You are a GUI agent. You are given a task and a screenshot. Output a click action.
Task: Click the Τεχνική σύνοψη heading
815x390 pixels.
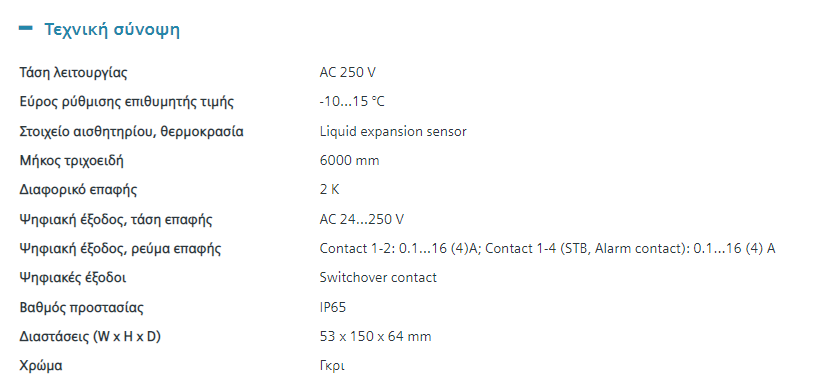(112, 30)
